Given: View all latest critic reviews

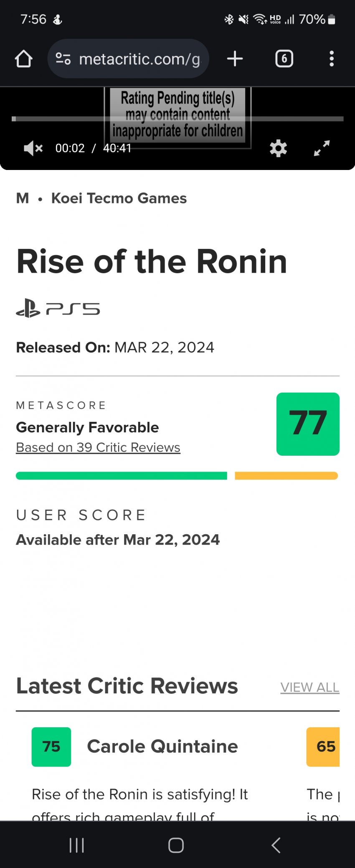Looking at the screenshot, I should click(309, 687).
